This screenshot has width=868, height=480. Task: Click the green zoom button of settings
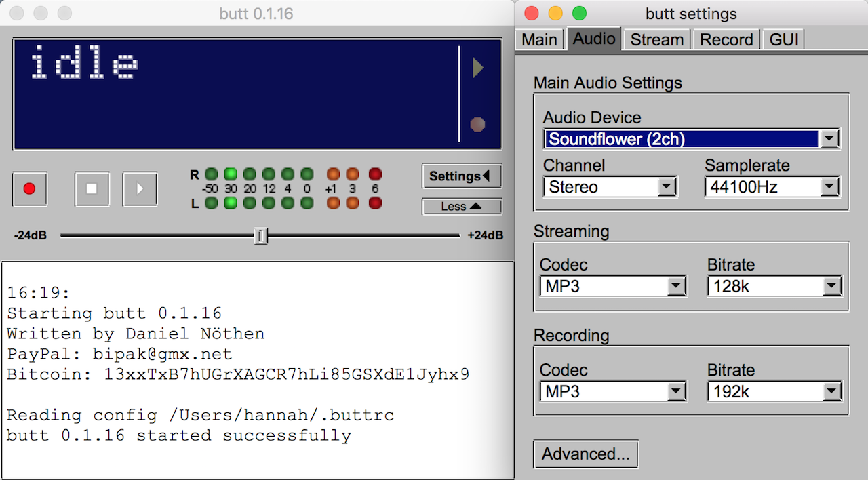pyautogui.click(x=579, y=14)
